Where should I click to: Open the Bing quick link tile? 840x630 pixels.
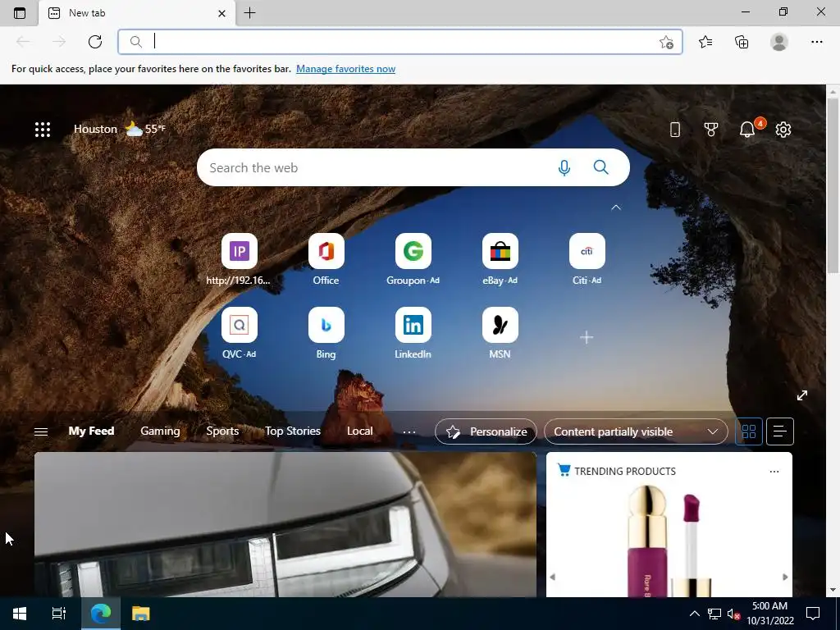pos(326,334)
